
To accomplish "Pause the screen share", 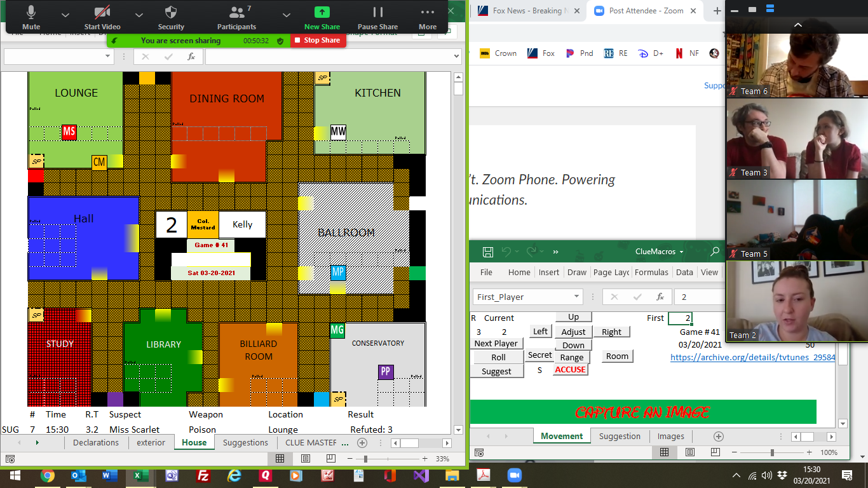I will tap(377, 18).
